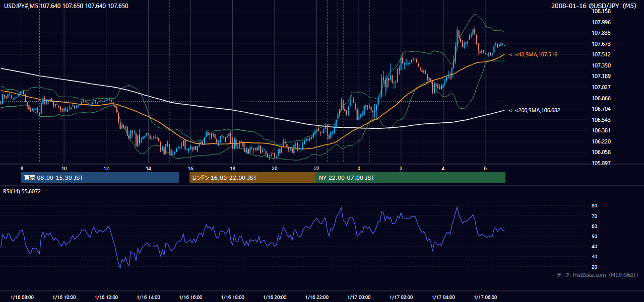Click the ロンドン 16:00-22:00 JST session bar
The image size is (644, 302).
pyautogui.click(x=252, y=178)
